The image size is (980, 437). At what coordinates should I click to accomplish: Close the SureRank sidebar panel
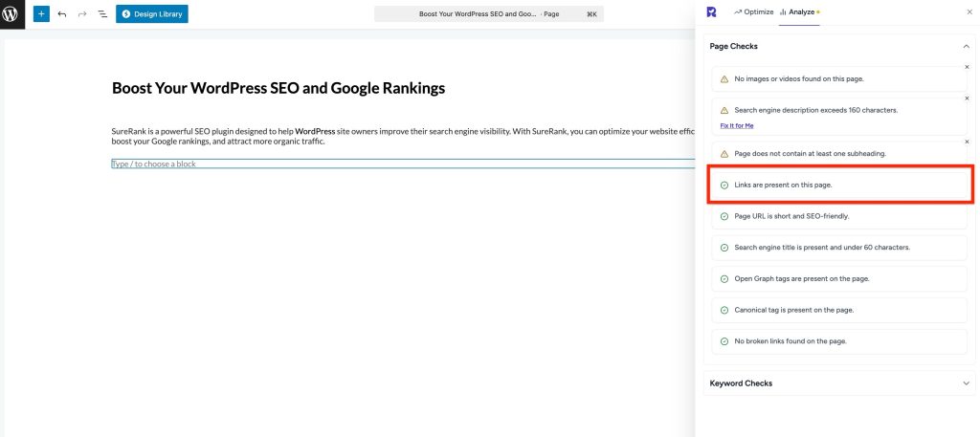tap(970, 11)
